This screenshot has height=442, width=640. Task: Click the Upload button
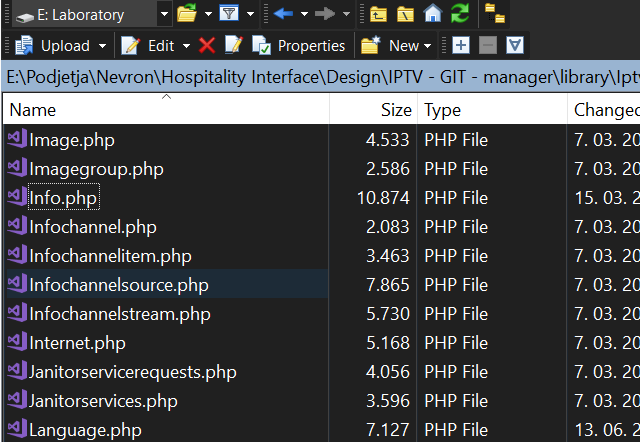click(x=54, y=45)
